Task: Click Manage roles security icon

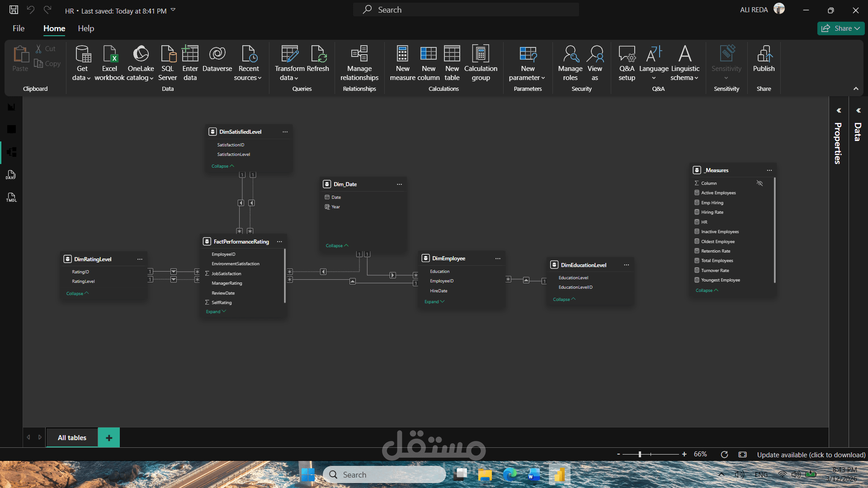Action: click(570, 54)
